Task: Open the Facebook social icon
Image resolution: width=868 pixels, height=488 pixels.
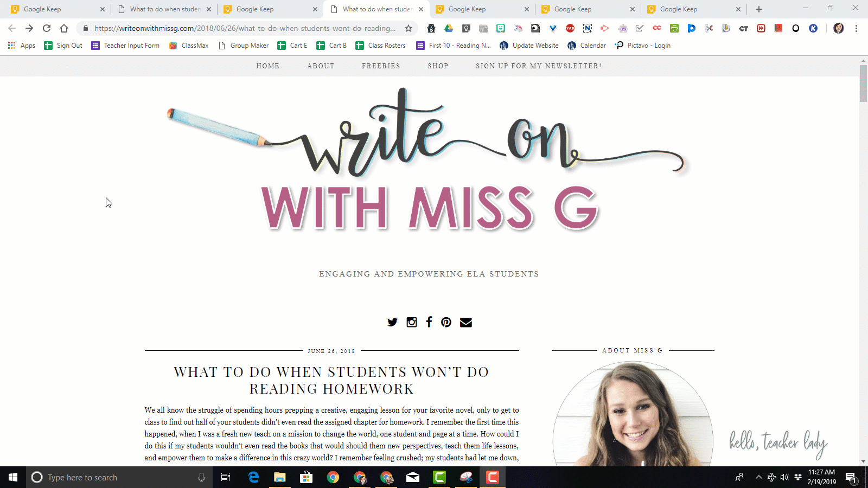Action: 429,322
